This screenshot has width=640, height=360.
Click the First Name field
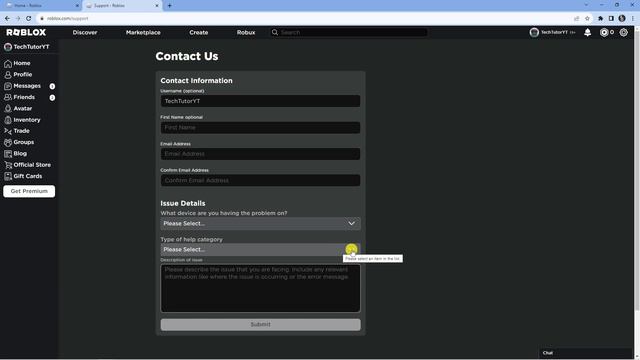pyautogui.click(x=260, y=128)
